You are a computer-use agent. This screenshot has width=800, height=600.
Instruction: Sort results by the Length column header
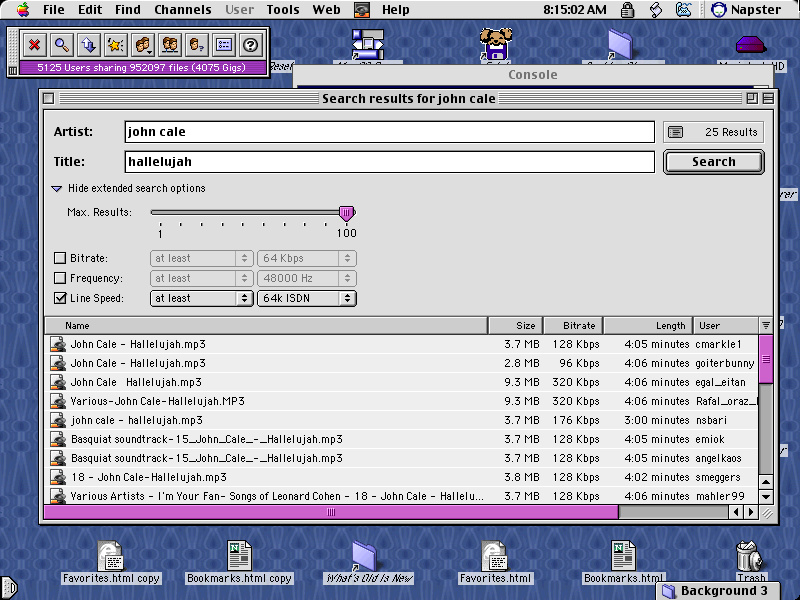pos(648,326)
